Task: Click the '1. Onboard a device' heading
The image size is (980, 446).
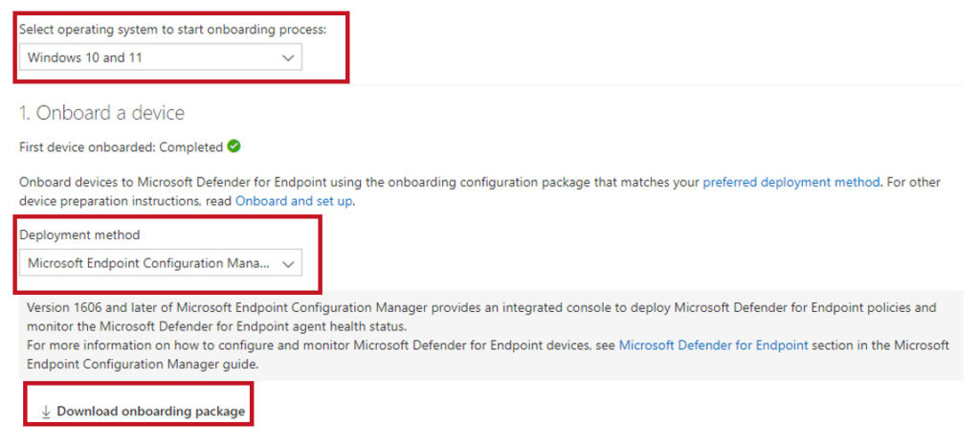Action: coord(101,113)
